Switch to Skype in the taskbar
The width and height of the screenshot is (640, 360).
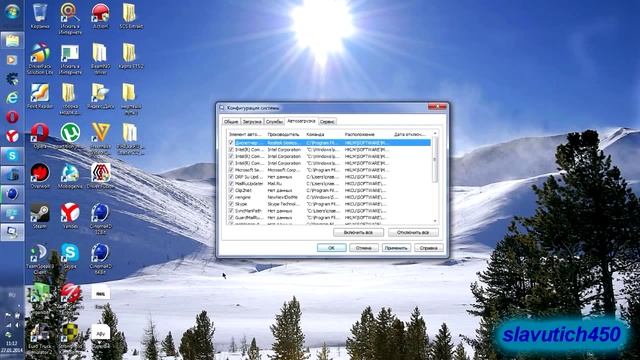12,156
